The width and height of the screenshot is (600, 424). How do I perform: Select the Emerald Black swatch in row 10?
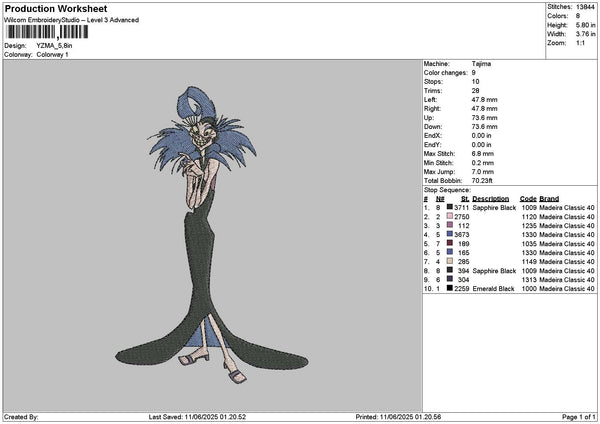(x=450, y=288)
